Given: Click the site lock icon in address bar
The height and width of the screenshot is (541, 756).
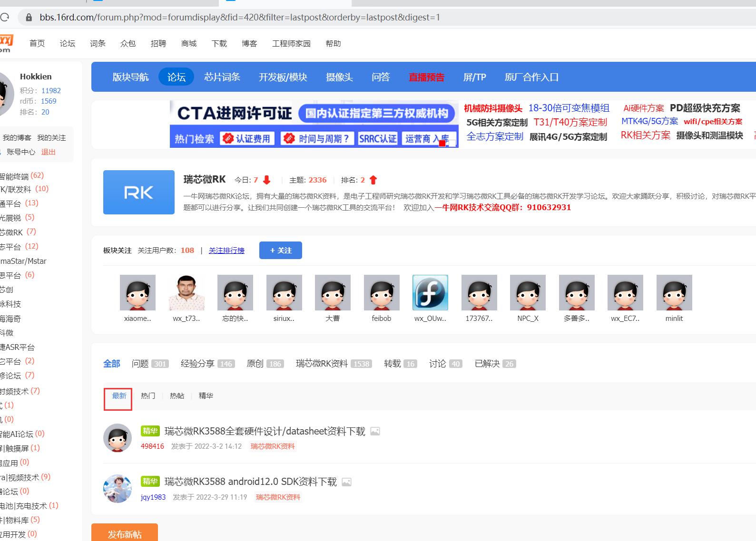Looking at the screenshot, I should tap(29, 18).
